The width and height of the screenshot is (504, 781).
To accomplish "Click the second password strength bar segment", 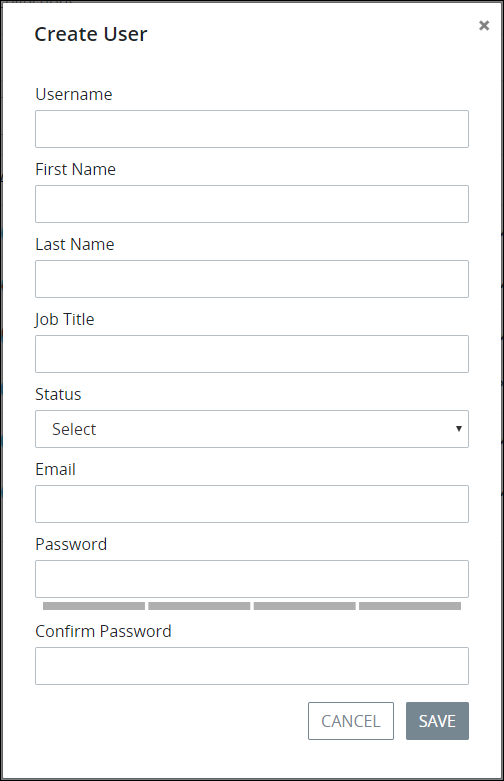I will point(199,606).
